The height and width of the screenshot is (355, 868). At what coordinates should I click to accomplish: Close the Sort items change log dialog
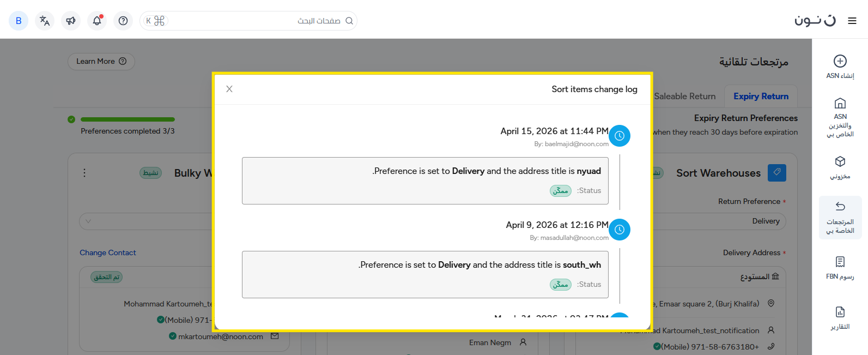click(229, 89)
